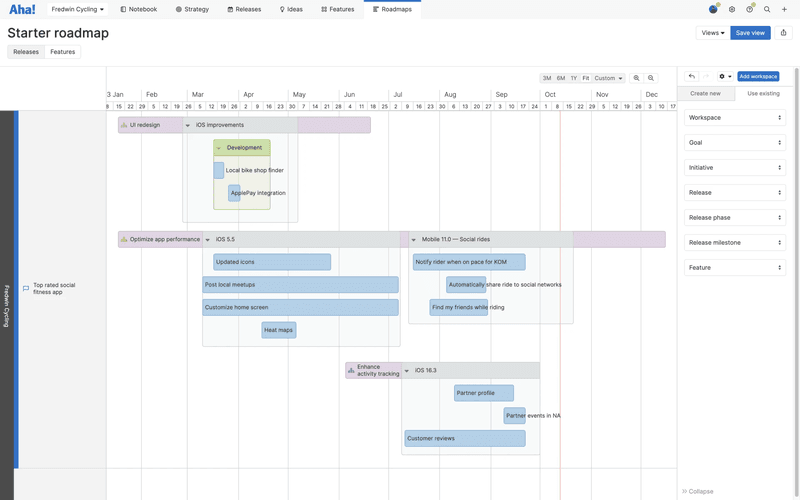Select the Find my friends while riding feature
Image resolution: width=800 pixels, height=500 pixels.
pos(459,308)
